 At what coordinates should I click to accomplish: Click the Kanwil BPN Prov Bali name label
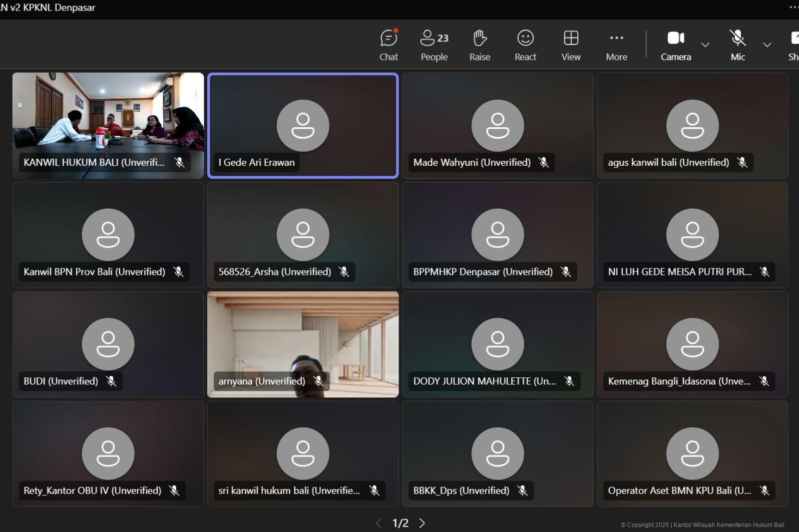(x=94, y=272)
